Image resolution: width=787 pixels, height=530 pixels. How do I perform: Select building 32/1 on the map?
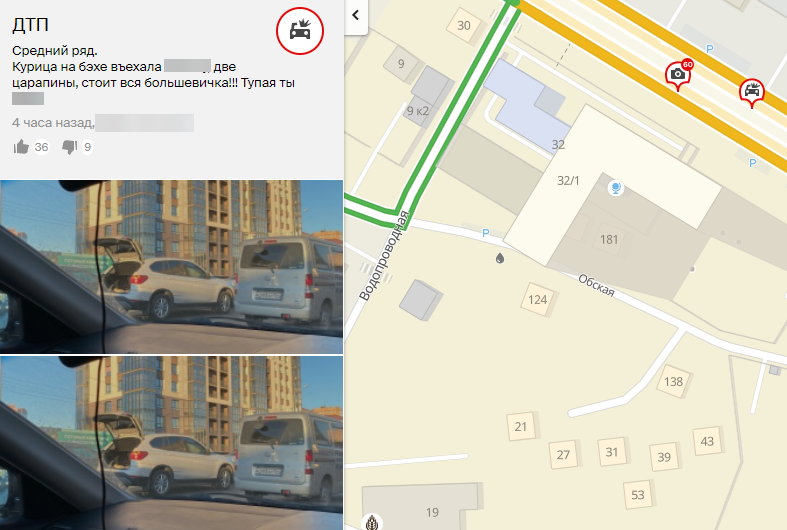[568, 180]
